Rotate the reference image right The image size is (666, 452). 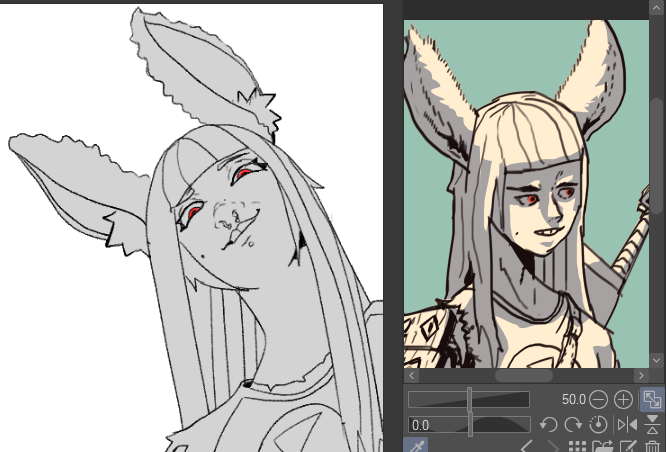click(x=574, y=425)
